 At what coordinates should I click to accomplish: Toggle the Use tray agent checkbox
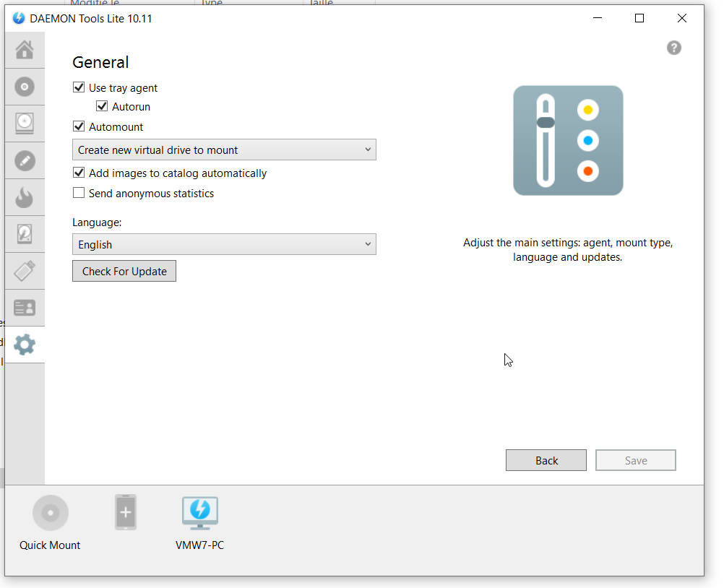tap(79, 87)
